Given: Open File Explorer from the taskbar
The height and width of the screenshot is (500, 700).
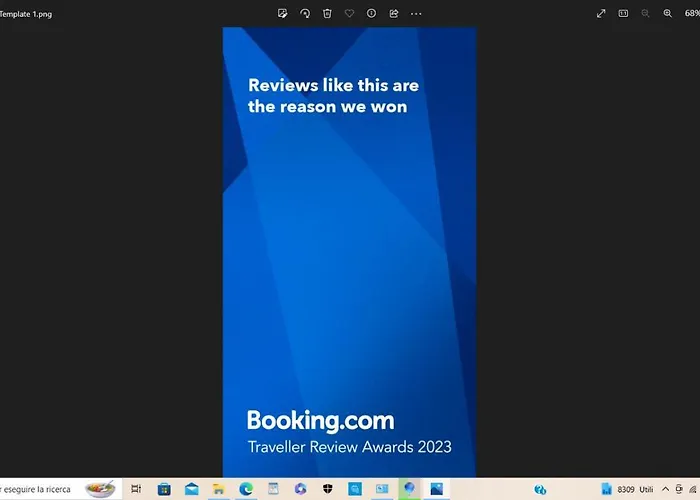Looking at the screenshot, I should point(219,489).
